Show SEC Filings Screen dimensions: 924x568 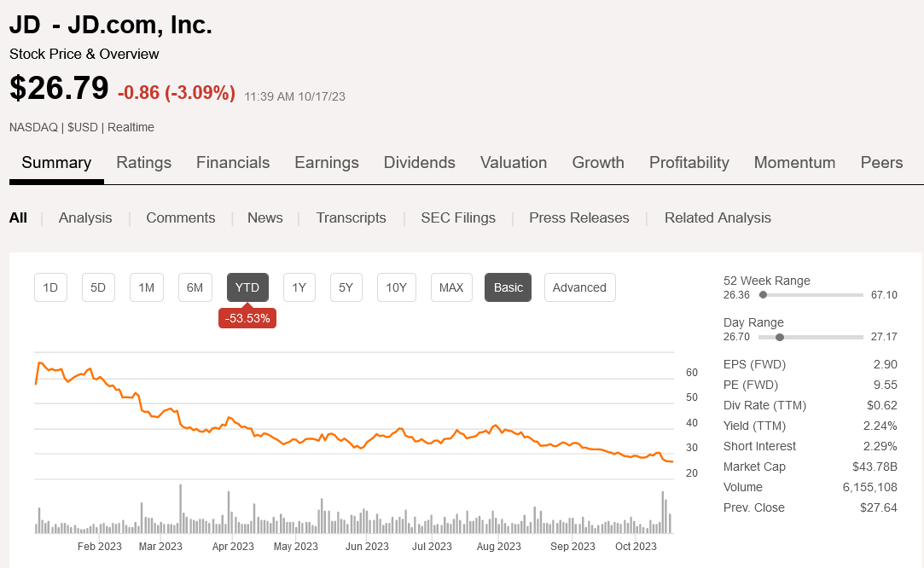[x=458, y=218]
